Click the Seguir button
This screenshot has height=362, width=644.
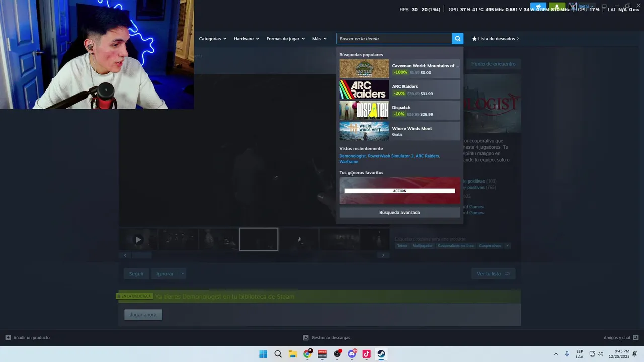coord(136,274)
